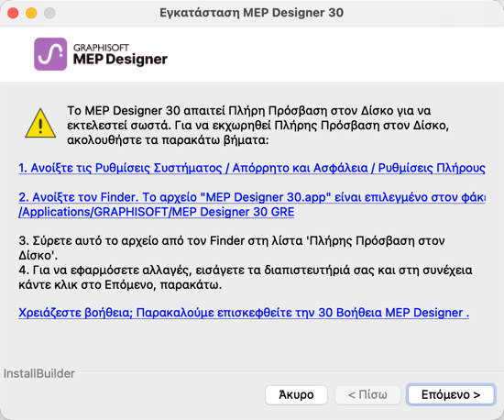Open the Χρειάζεστε βοήθεια help link
504x420 pixels.
pos(244,313)
